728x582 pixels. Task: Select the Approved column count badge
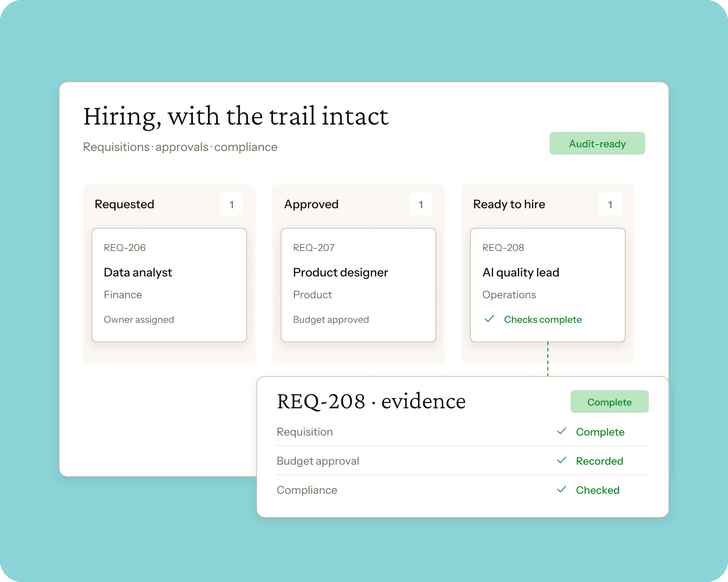click(421, 204)
